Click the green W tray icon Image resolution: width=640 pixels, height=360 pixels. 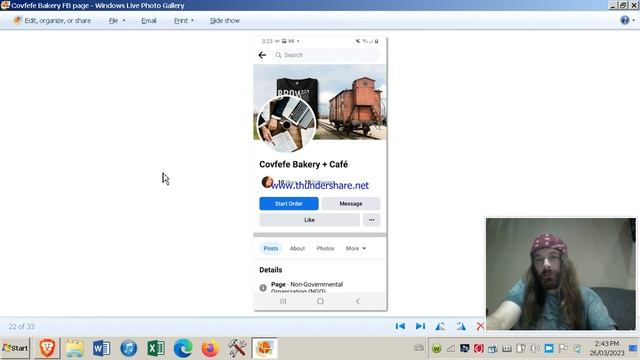pyautogui.click(x=436, y=348)
